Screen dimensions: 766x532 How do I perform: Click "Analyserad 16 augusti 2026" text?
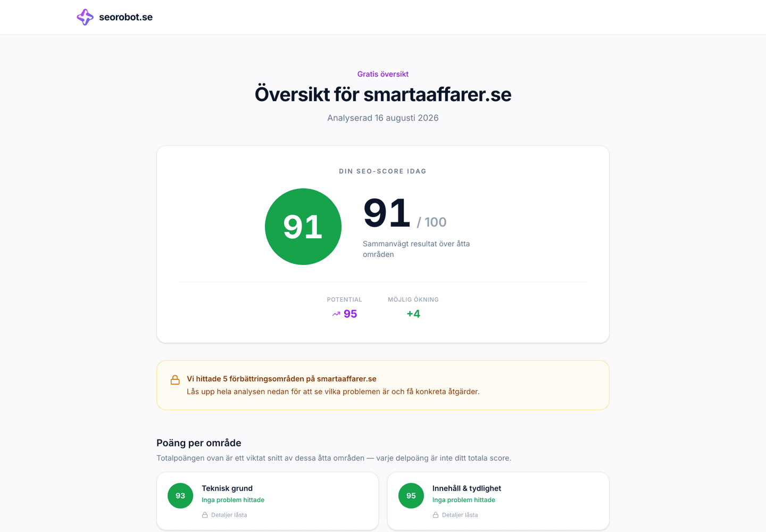point(383,118)
